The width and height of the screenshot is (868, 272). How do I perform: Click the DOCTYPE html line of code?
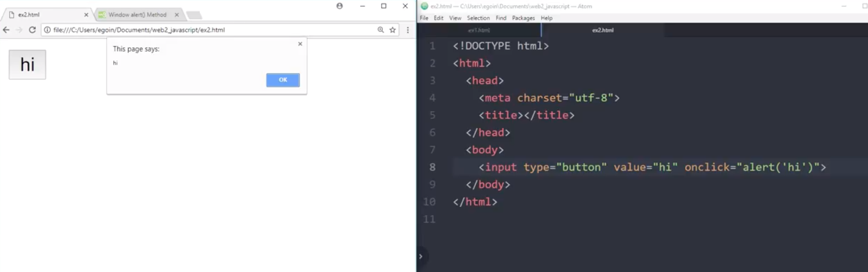(x=500, y=46)
